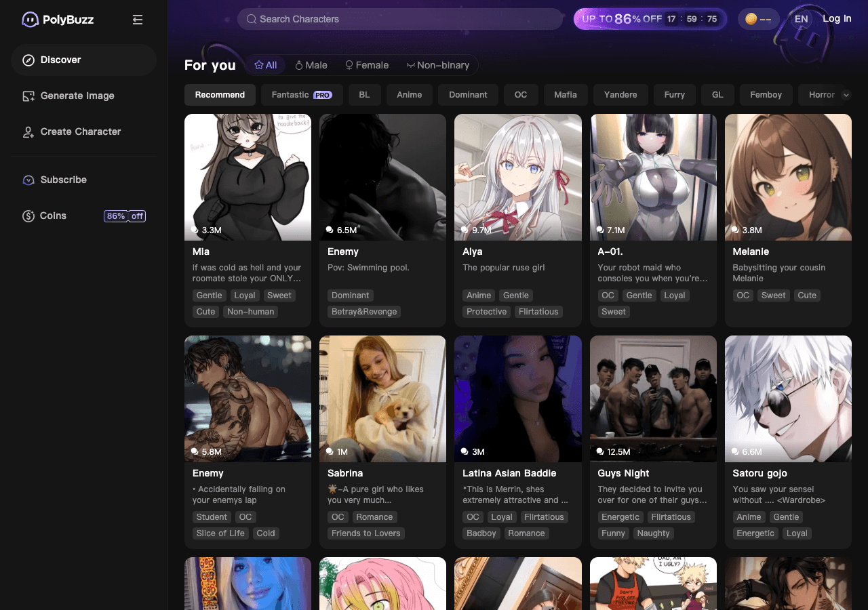
Task: Open the EN language selector
Action: click(801, 19)
